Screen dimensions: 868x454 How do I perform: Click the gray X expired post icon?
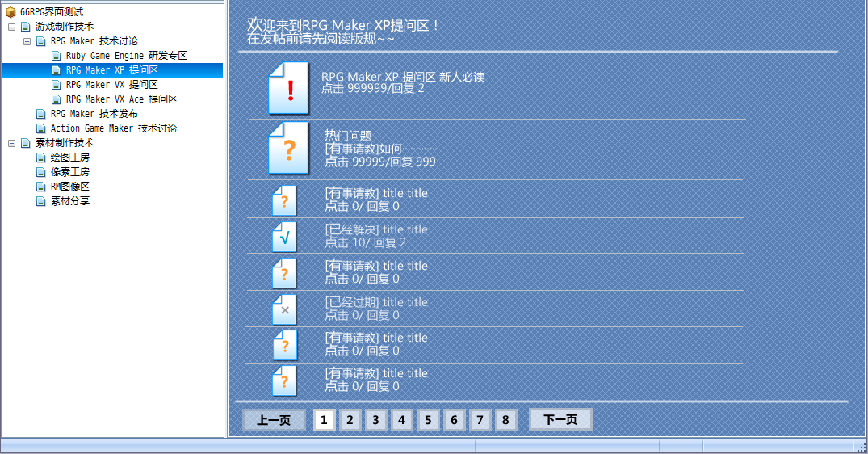click(x=284, y=309)
